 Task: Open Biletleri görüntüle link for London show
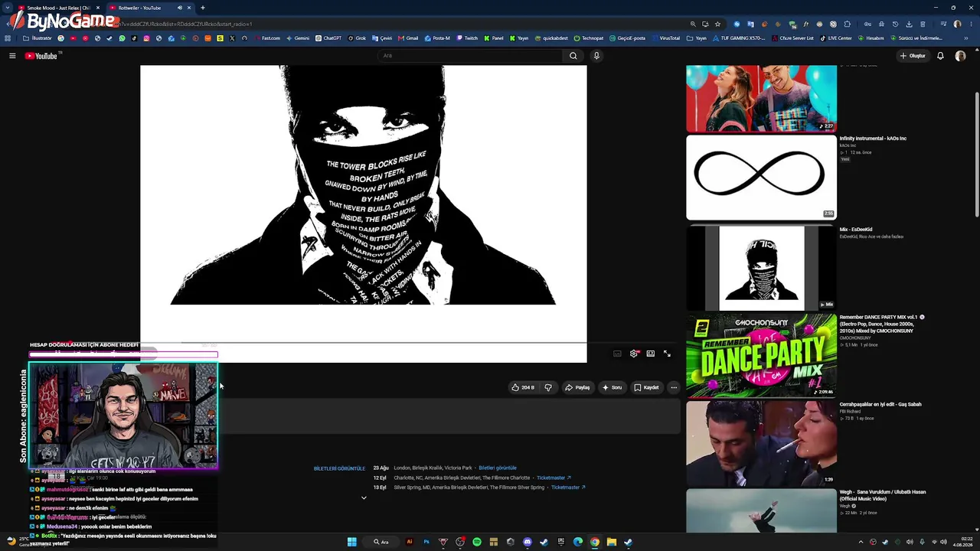pyautogui.click(x=498, y=468)
